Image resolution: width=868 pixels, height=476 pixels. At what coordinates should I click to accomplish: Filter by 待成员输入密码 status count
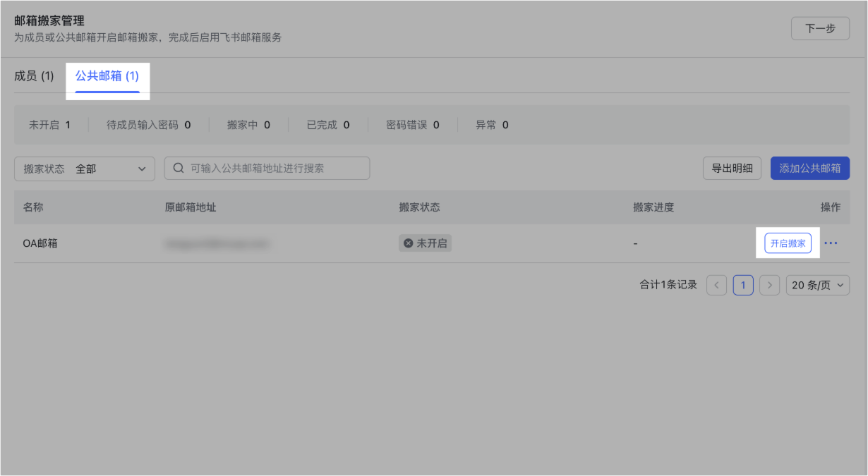tap(148, 125)
